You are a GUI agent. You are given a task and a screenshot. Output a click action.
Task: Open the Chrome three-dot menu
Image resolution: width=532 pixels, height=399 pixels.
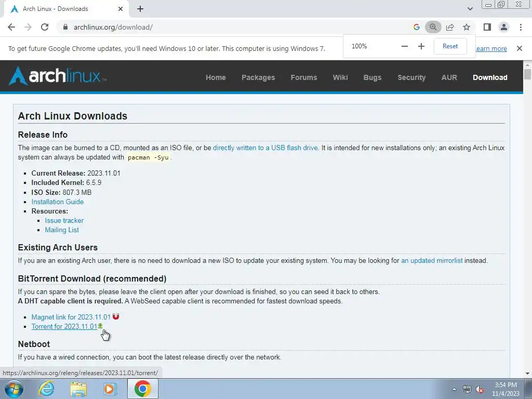pos(521,27)
